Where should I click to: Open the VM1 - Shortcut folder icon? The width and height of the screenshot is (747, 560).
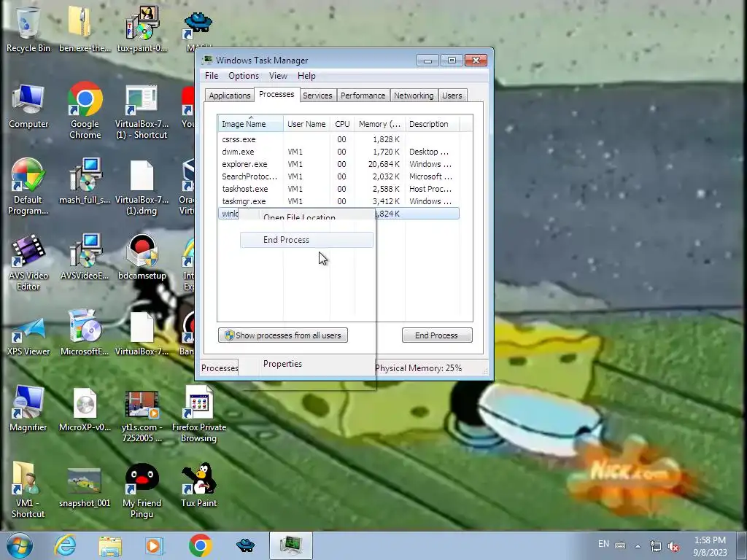28,489
